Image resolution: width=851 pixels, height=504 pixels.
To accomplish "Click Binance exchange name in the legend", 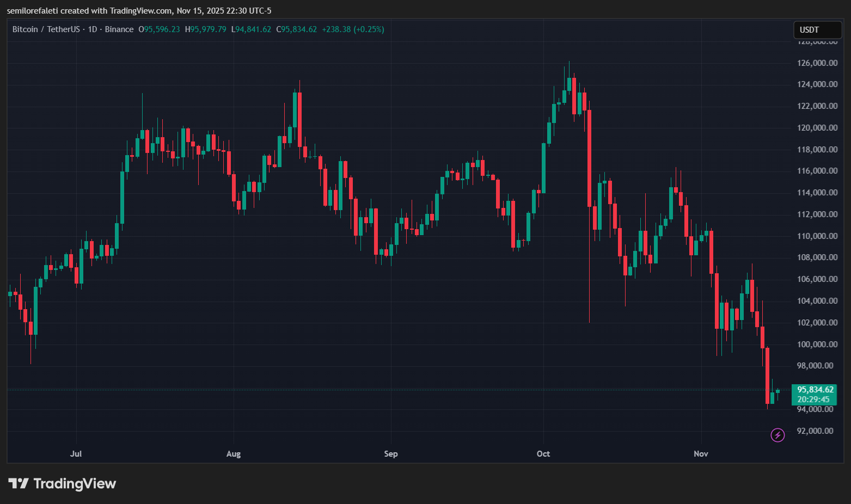I will [x=119, y=29].
